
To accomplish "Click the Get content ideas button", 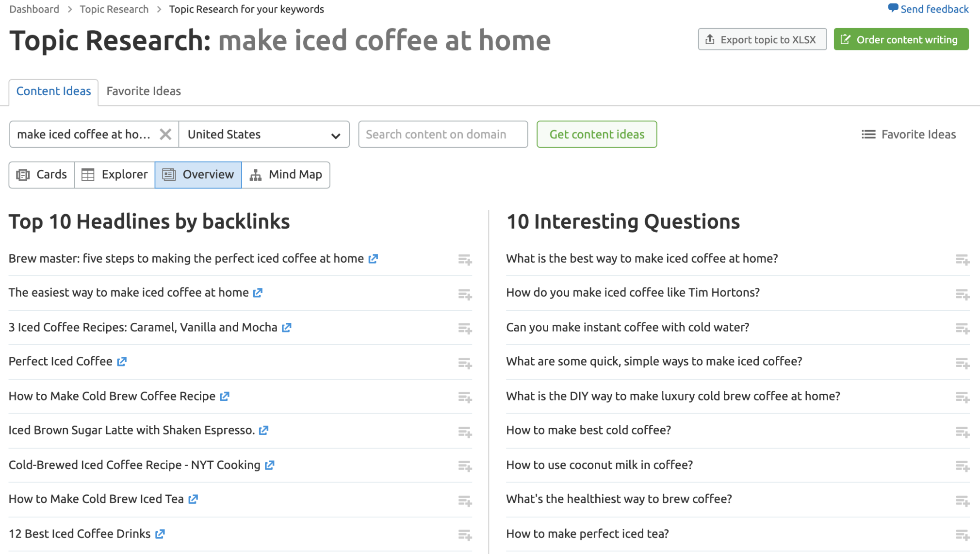I will (596, 134).
